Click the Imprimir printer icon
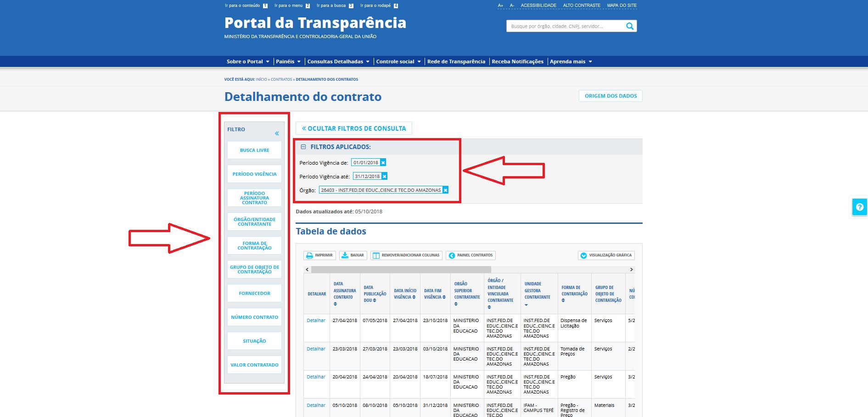Image resolution: width=868 pixels, height=417 pixels. pos(310,256)
